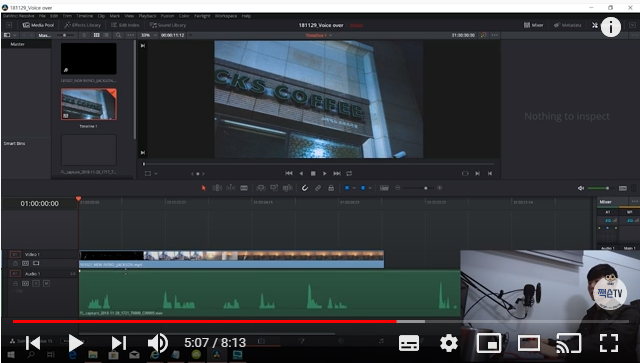Click the Replace Clip icon
The image size is (640, 363).
287,188
